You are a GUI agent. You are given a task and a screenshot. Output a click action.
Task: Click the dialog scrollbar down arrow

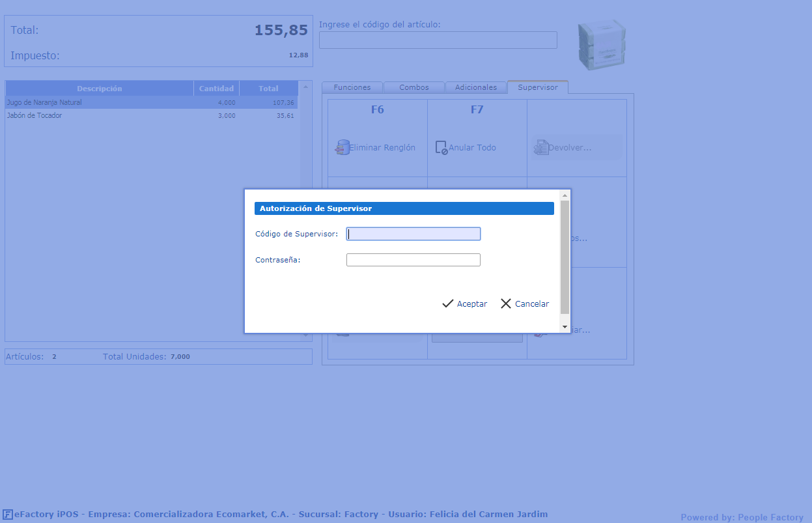click(x=565, y=327)
